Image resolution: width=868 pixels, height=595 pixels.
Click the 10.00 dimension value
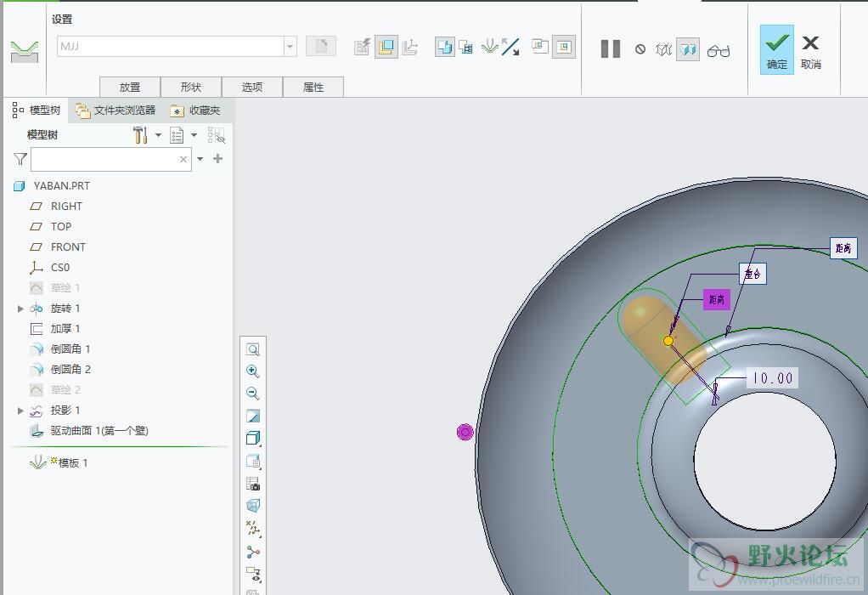[x=773, y=378]
